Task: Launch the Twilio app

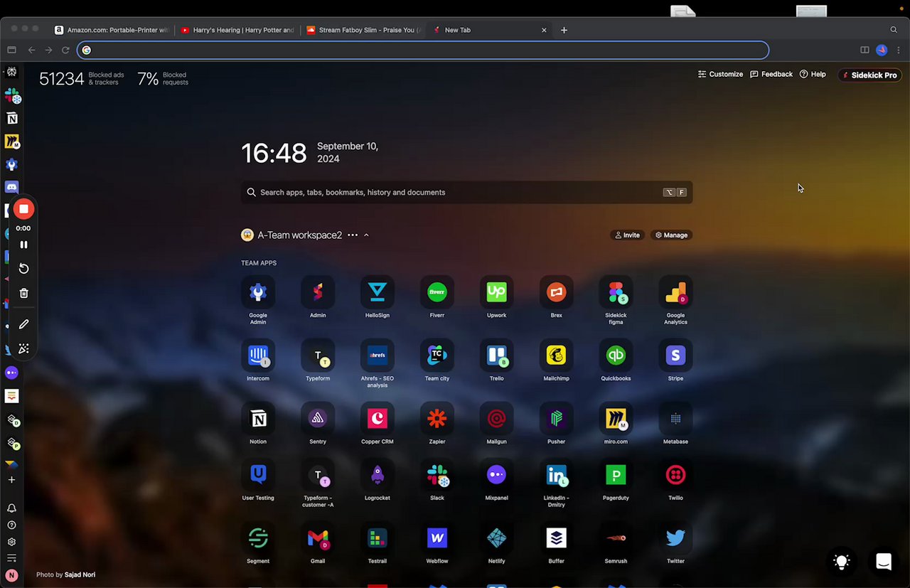Action: 675,475
